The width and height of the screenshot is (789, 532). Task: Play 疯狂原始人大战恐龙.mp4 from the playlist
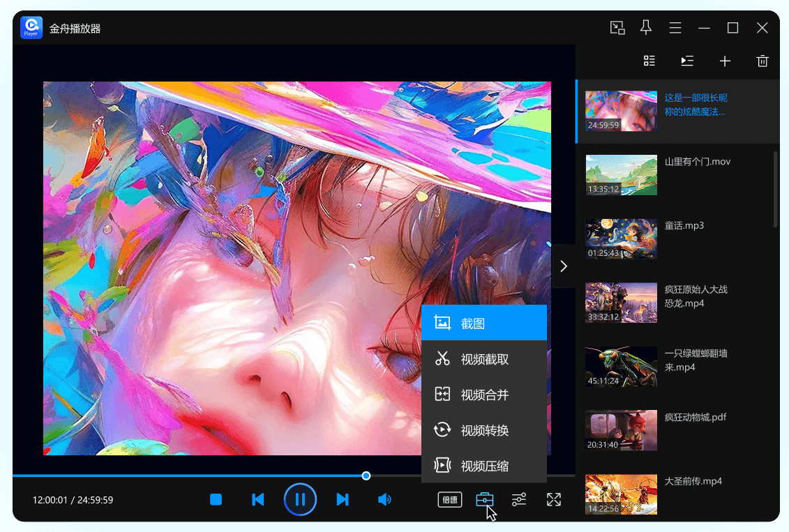point(696,296)
